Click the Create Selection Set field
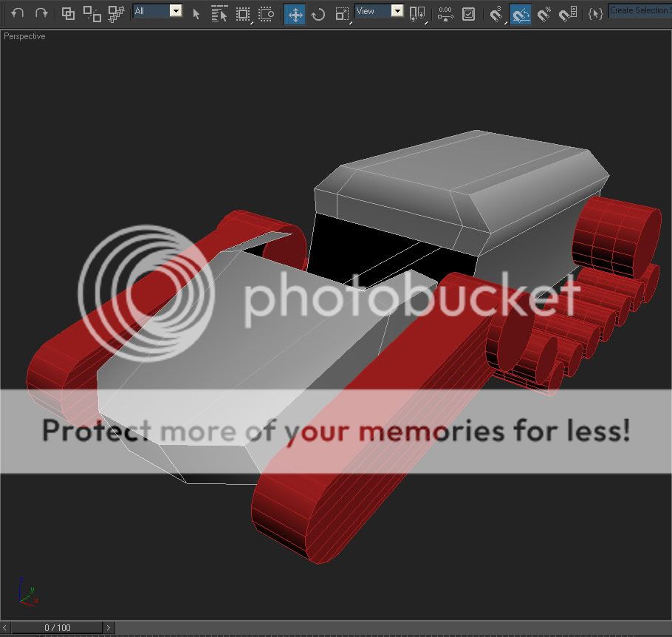Screen dimensions: 672x637 point(640,11)
